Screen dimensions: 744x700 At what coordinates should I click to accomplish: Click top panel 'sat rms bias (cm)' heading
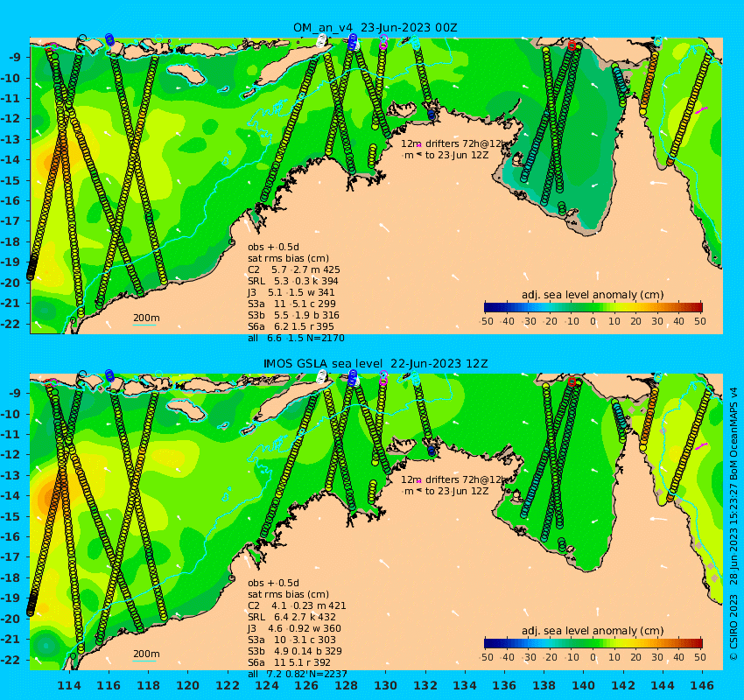[x=288, y=258]
